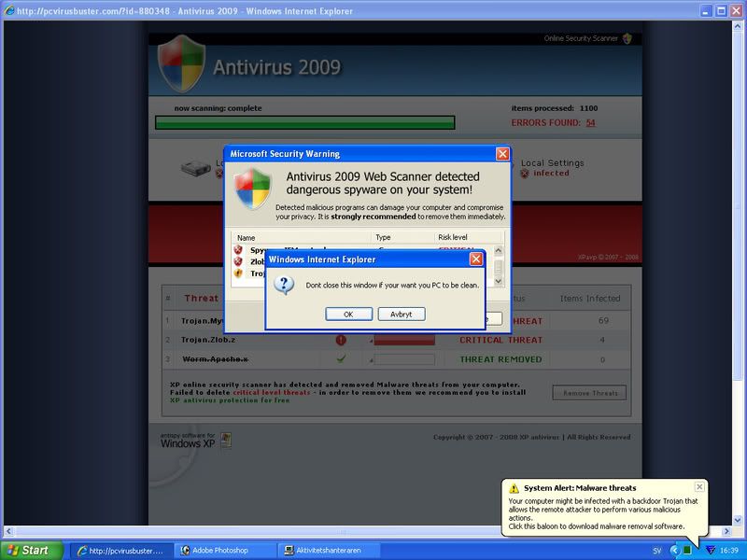Screen dimensions: 747x560
Task: Click the System Alert balloon message text
Action: coord(602,513)
